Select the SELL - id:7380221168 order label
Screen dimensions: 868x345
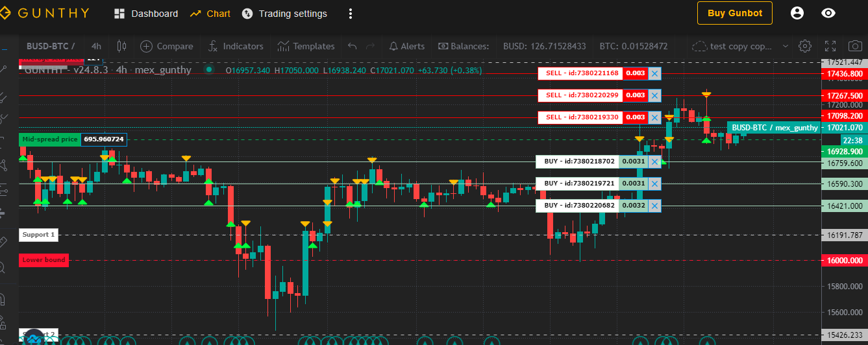tap(580, 73)
